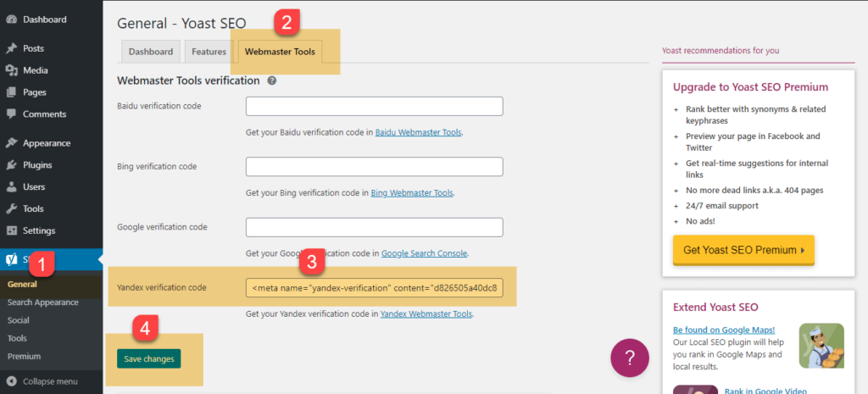
Task: Open Dashboard from the sidebar icon
Action: coord(11,19)
